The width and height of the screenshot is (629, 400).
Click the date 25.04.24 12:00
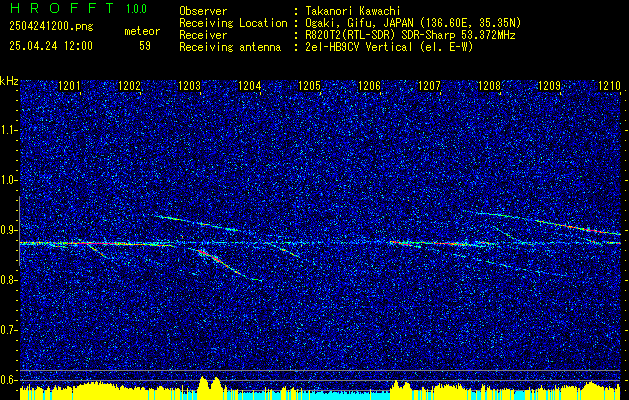point(51,46)
